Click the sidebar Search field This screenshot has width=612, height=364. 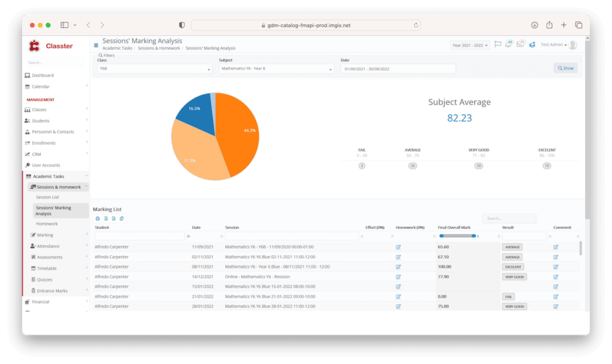pyautogui.click(x=56, y=62)
